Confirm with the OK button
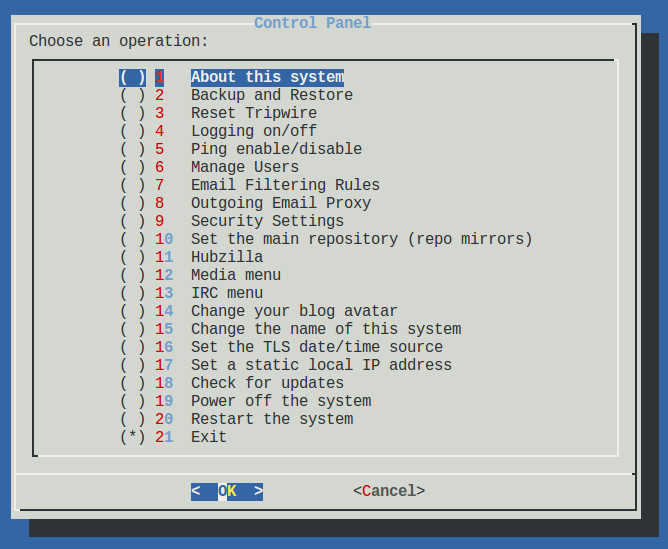Image resolution: width=668 pixels, height=549 pixels. click(x=227, y=492)
